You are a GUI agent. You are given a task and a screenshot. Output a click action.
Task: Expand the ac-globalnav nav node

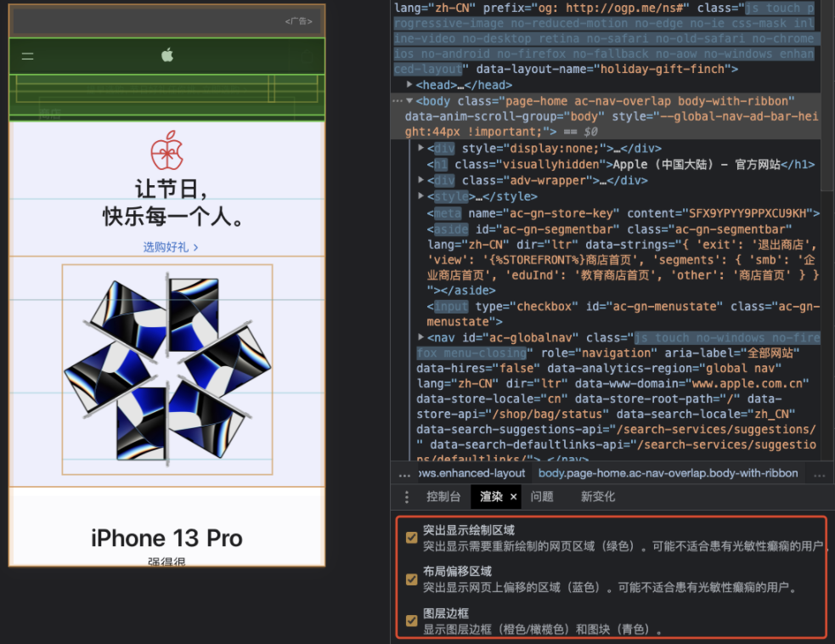click(420, 337)
